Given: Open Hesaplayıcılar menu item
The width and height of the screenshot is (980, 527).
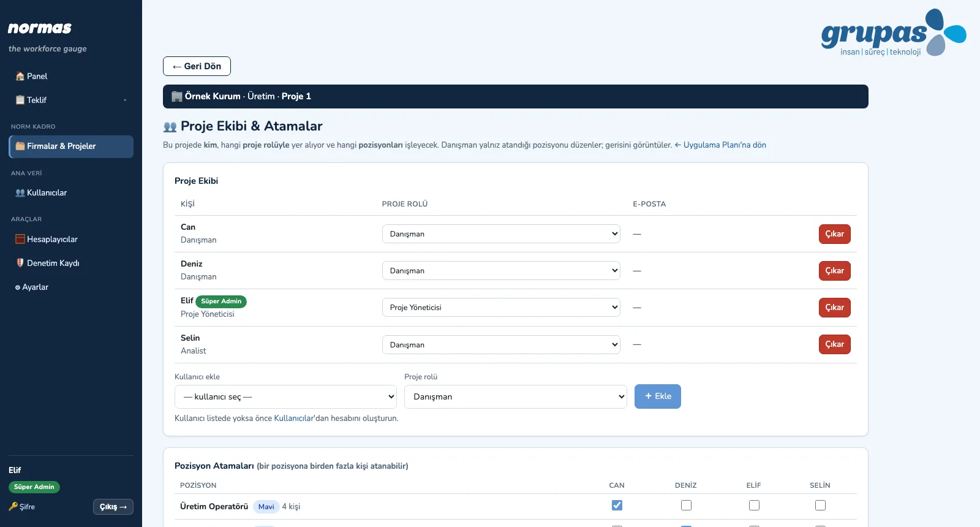Looking at the screenshot, I should coord(71,240).
